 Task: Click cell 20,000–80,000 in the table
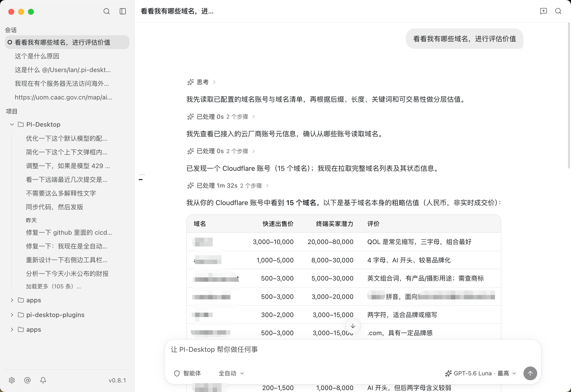[330, 242]
